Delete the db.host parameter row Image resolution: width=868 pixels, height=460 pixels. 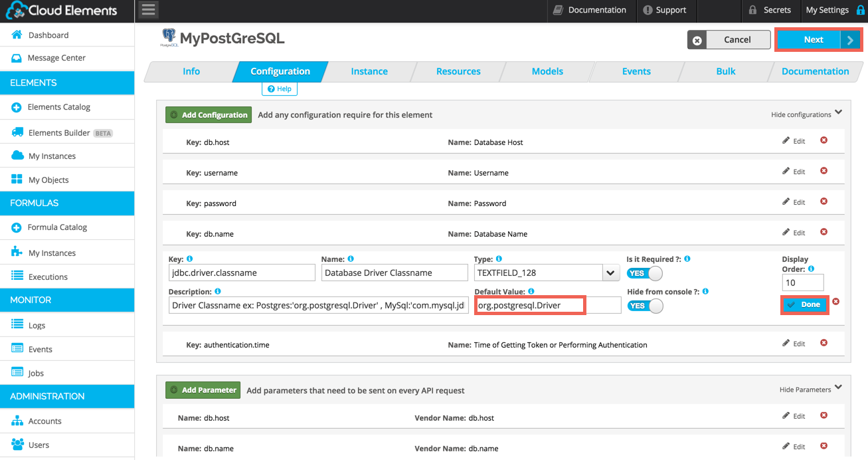coord(824,415)
